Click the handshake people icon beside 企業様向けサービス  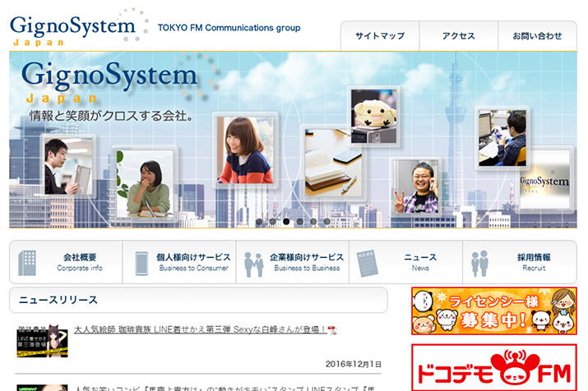(x=253, y=264)
